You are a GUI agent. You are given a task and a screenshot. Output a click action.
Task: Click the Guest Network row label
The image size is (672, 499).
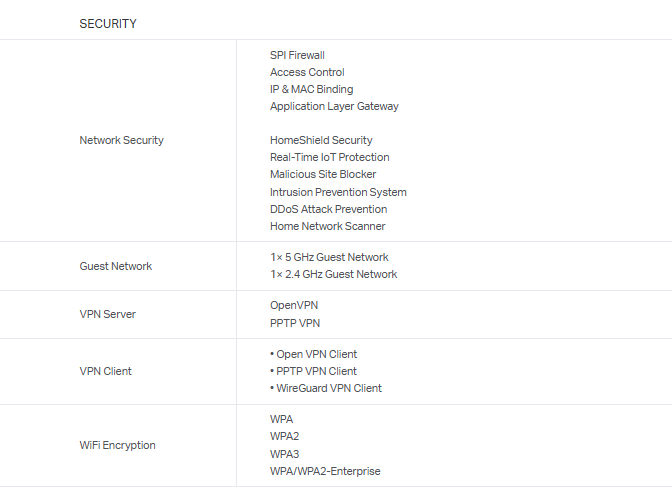[x=116, y=266]
